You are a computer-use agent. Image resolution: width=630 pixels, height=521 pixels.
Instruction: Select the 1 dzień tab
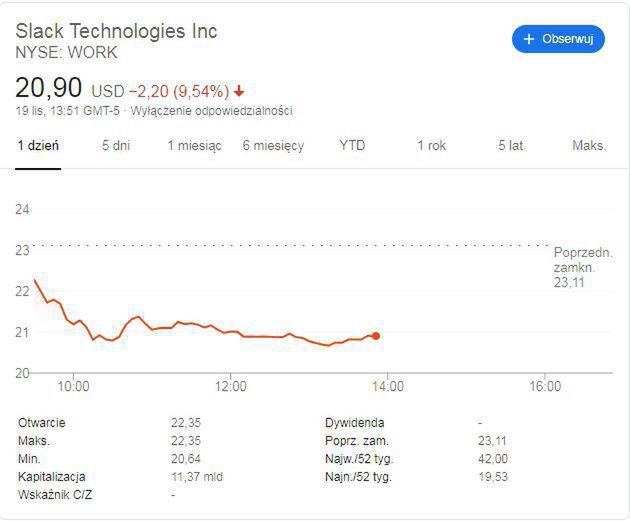point(38,145)
